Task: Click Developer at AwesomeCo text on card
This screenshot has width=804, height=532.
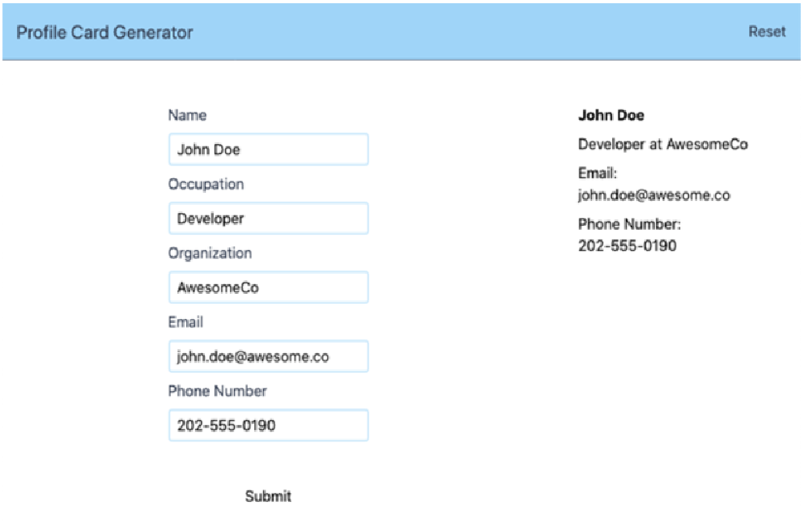Action: click(x=663, y=144)
